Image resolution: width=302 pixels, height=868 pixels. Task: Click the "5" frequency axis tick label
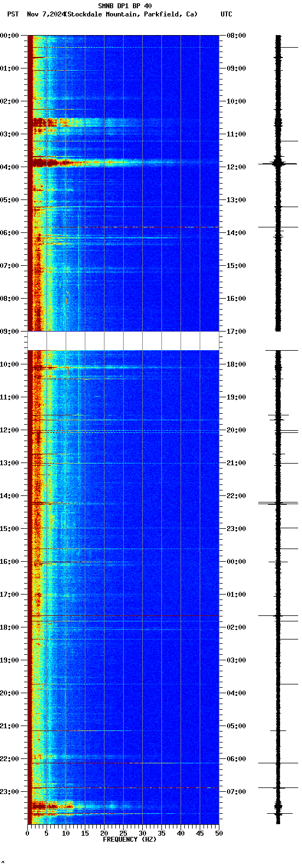click(x=47, y=833)
